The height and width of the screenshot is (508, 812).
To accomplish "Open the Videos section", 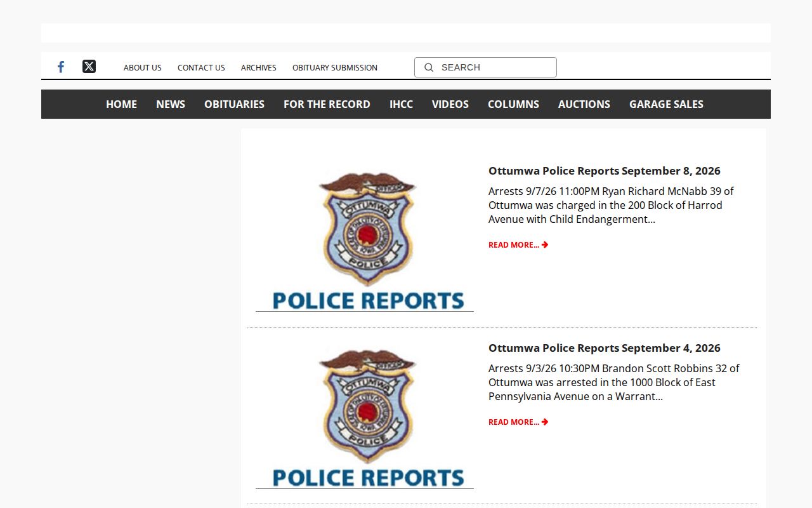I will pos(450,104).
